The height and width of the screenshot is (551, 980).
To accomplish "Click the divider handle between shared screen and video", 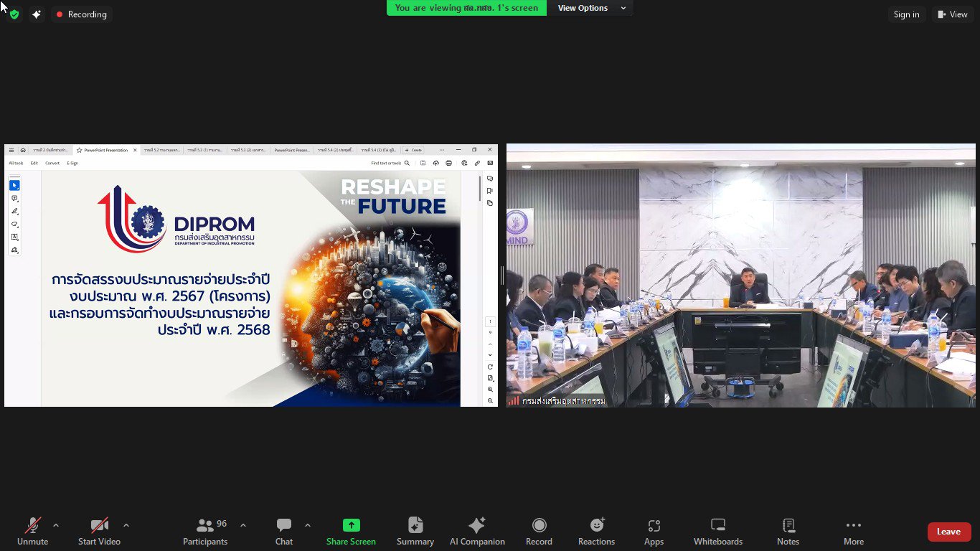I will tap(502, 275).
